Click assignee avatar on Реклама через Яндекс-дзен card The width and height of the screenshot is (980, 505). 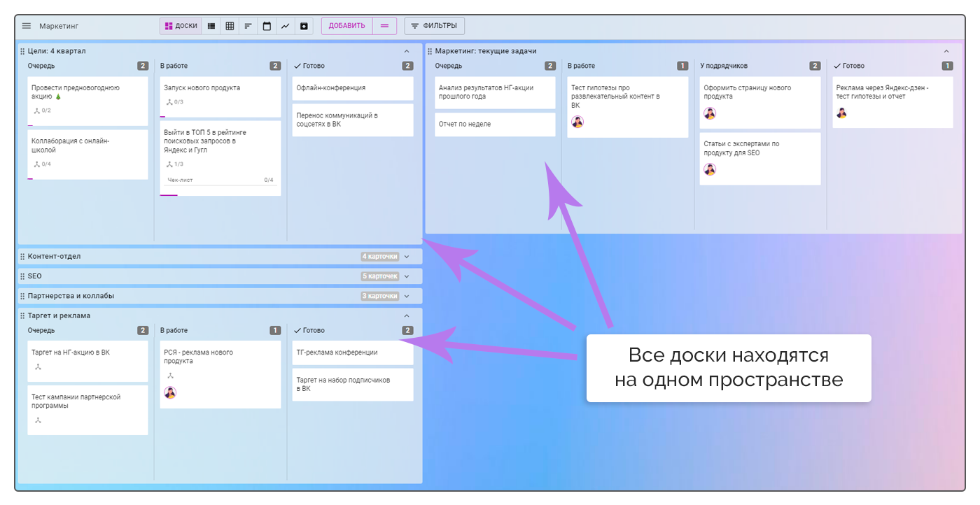pyautogui.click(x=842, y=113)
